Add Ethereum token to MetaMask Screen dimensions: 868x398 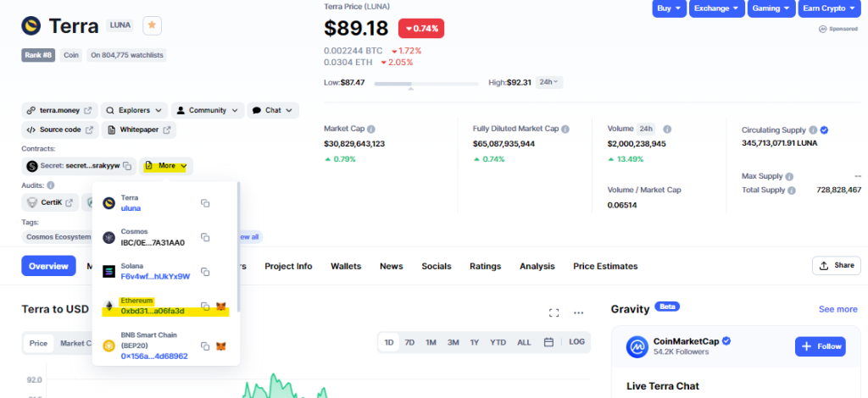click(221, 307)
